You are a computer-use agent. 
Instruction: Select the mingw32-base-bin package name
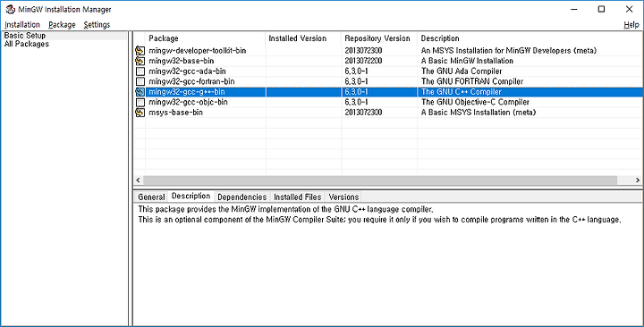181,61
